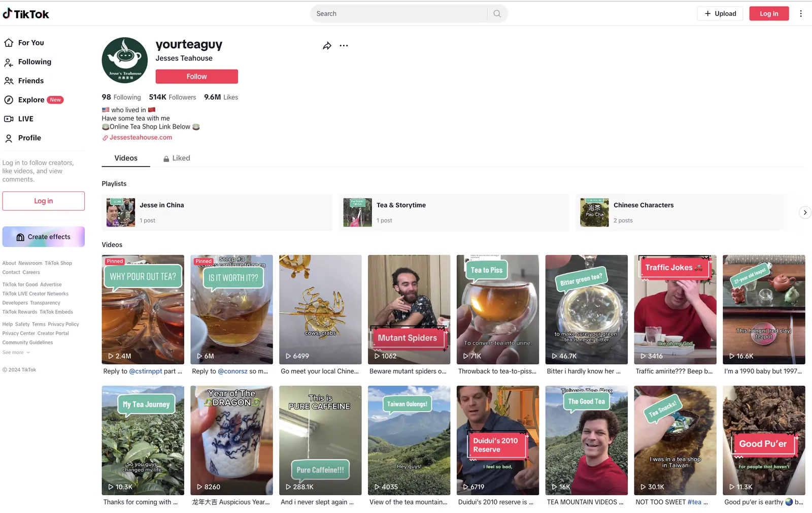Click the sidebar outlined Log in button
Screen dimensions: 812x513
pos(44,201)
